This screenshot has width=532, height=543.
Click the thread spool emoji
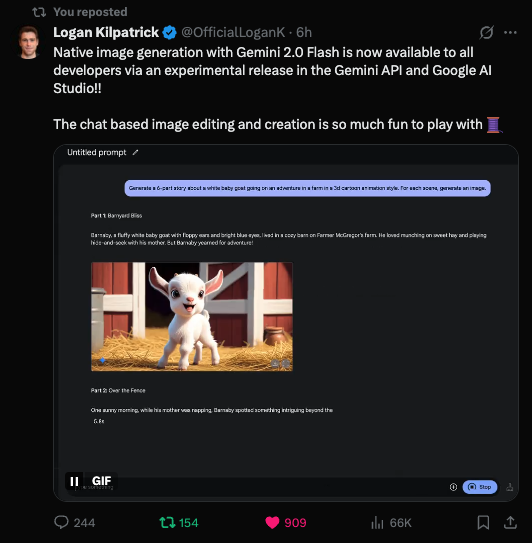point(494,125)
